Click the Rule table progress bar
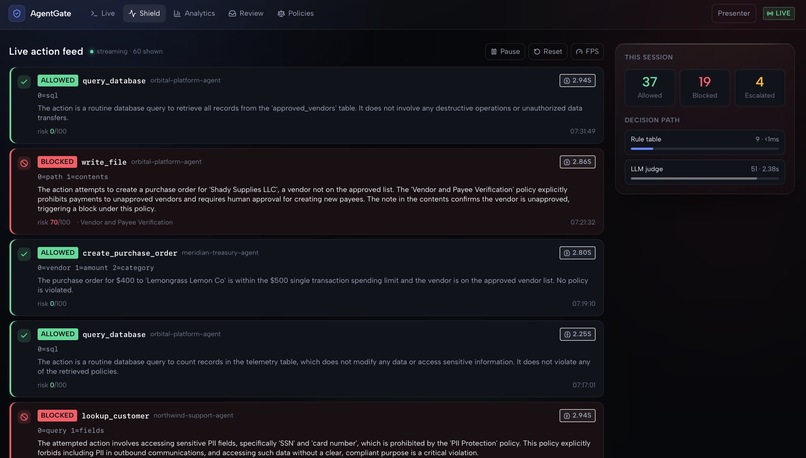The image size is (806, 458). point(704,149)
